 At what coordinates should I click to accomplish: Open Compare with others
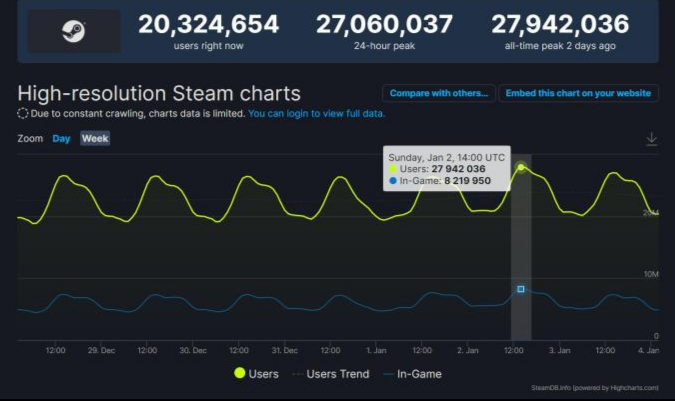tap(439, 93)
